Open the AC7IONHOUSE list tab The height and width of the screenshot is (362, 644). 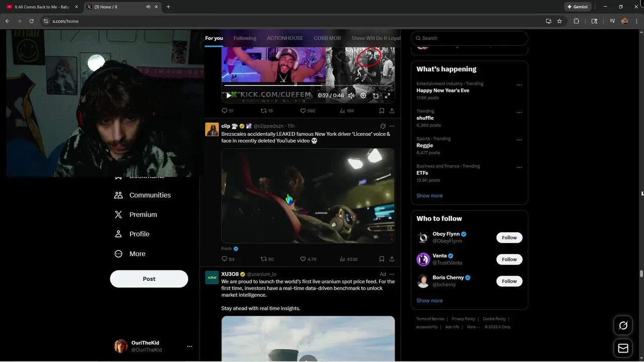(285, 38)
